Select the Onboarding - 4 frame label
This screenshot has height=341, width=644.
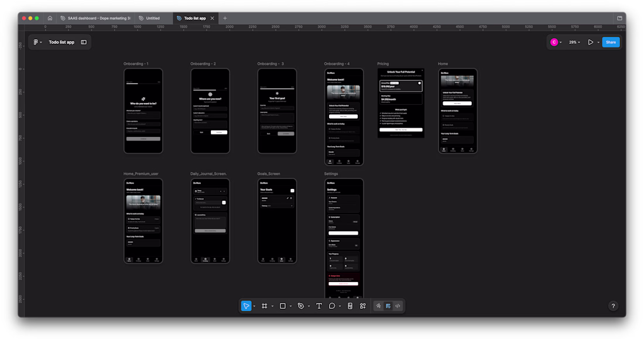[337, 64]
